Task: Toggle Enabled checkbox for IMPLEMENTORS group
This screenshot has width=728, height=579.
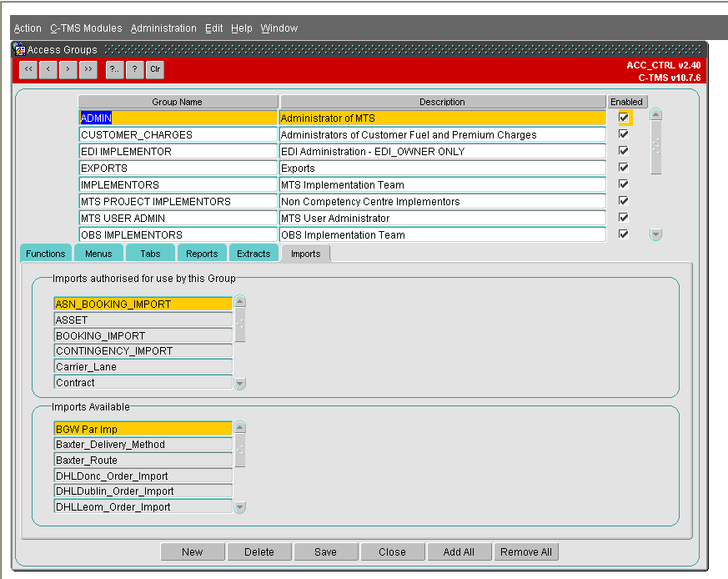Action: tap(624, 184)
